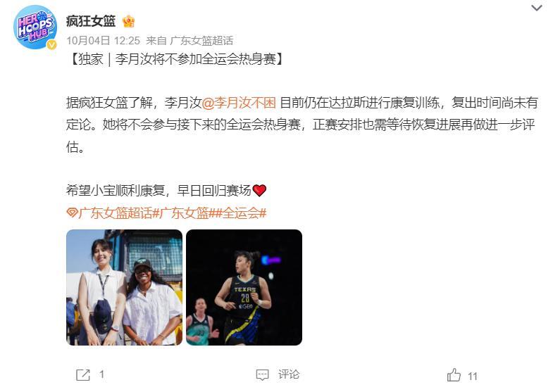Open the gold crown member badge
The height and width of the screenshot is (392, 553).
pyautogui.click(x=128, y=22)
